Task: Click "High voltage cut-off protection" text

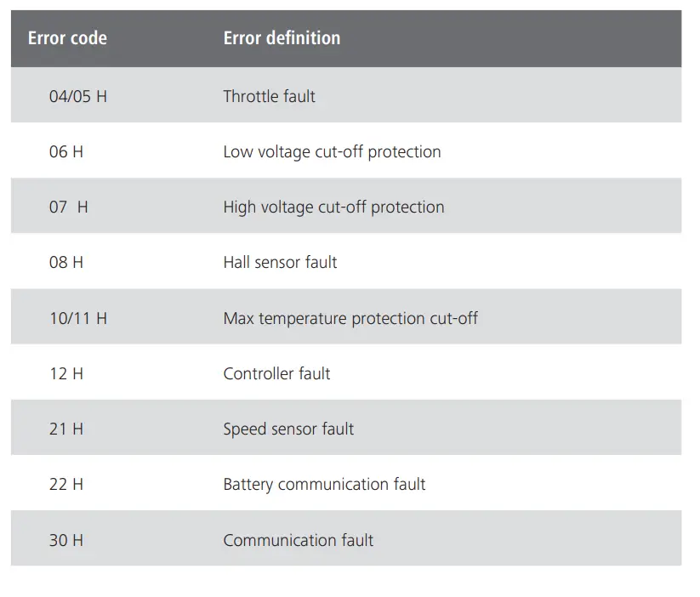Action: point(333,208)
